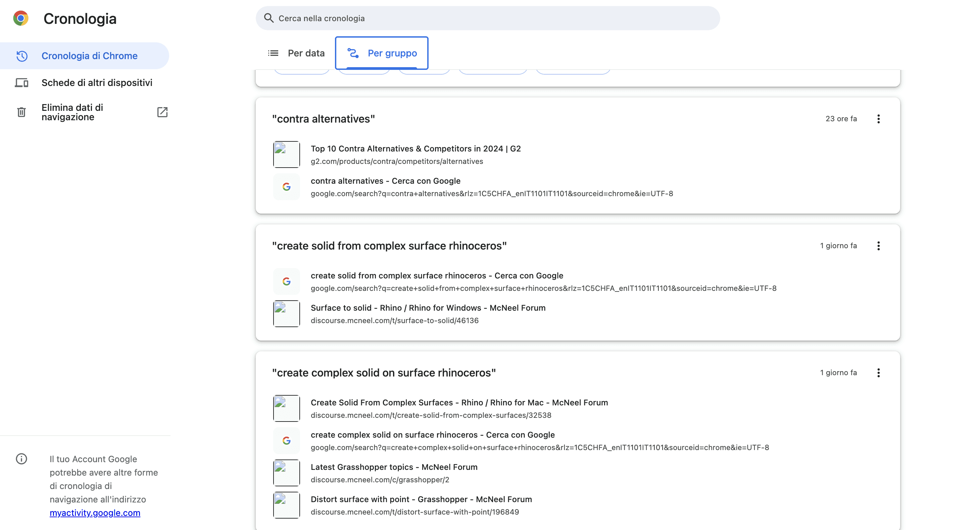The height and width of the screenshot is (530, 980).
Task: Click "create complex solid on surface rhinoceros" group title
Action: point(384,373)
